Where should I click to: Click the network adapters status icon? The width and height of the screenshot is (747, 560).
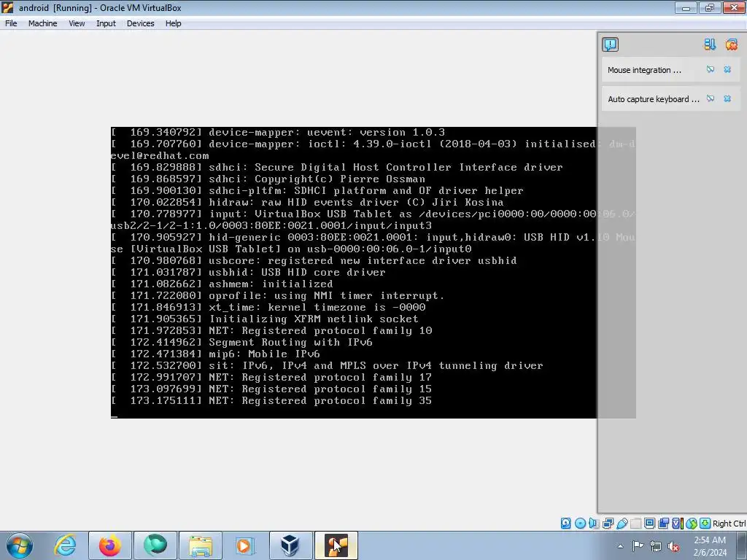(608, 524)
